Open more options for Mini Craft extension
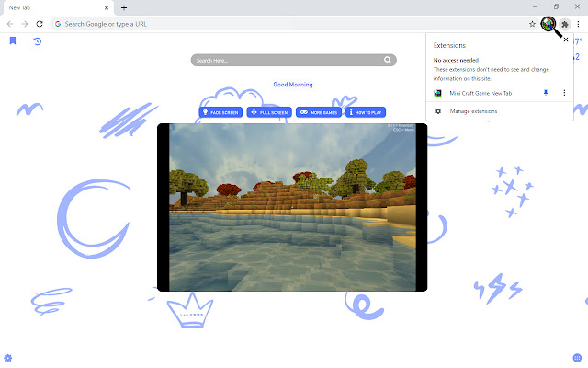The width and height of the screenshot is (588, 368). click(564, 93)
